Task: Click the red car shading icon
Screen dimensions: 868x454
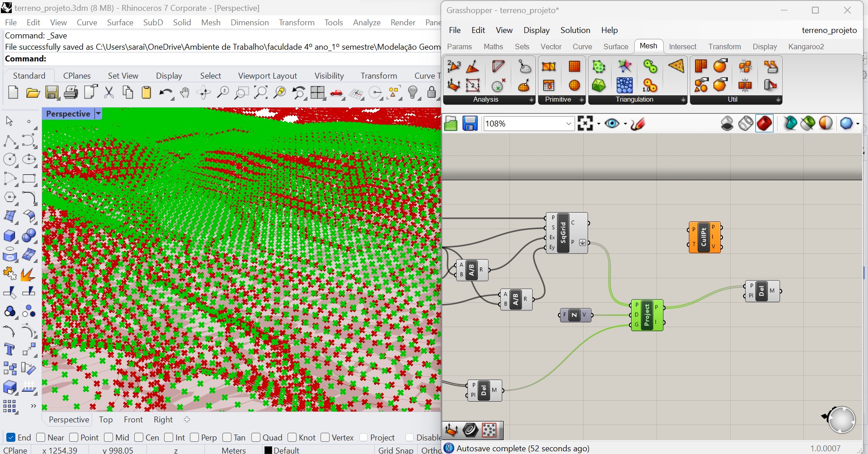Action: tap(337, 93)
